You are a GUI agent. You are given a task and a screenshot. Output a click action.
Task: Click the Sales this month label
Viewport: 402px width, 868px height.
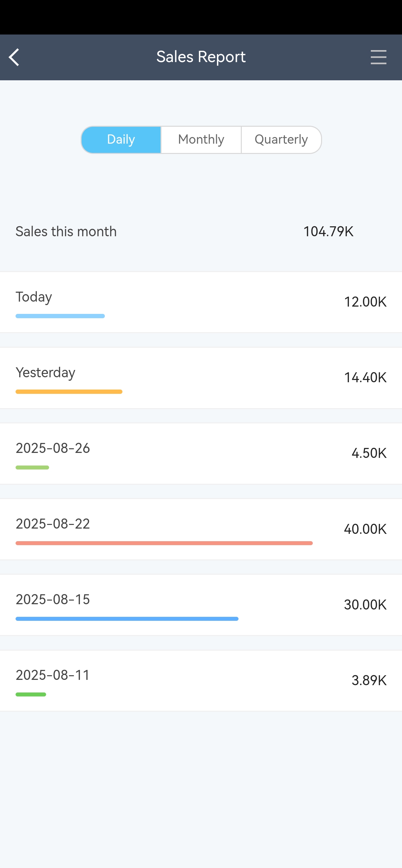pos(66,232)
